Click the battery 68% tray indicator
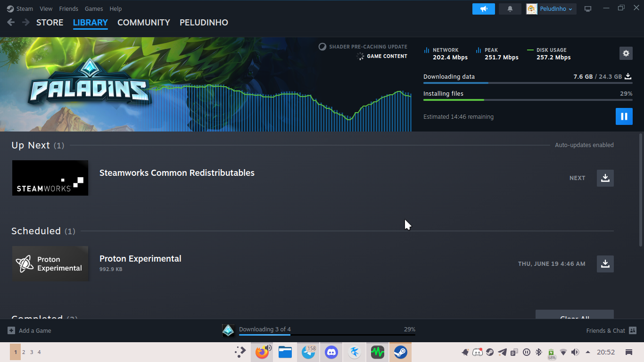Image resolution: width=644 pixels, height=362 pixels. click(x=551, y=354)
